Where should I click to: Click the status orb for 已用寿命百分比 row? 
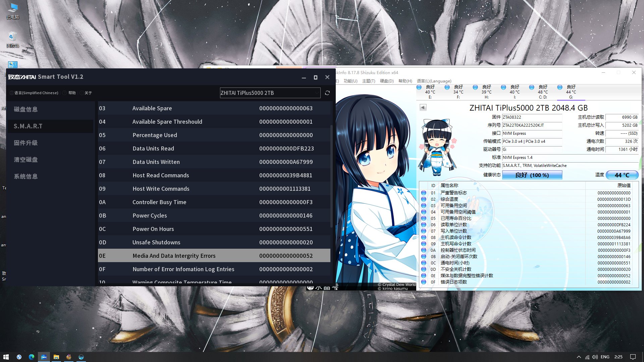(424, 218)
